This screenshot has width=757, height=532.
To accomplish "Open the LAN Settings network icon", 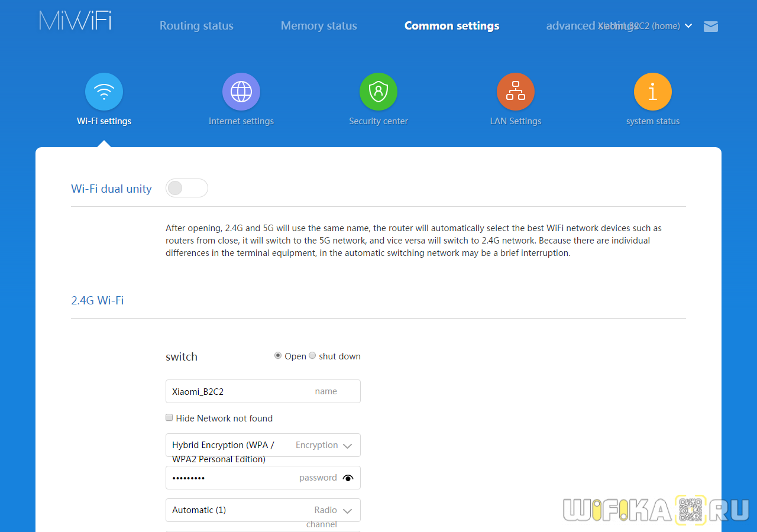I will pos(516,92).
